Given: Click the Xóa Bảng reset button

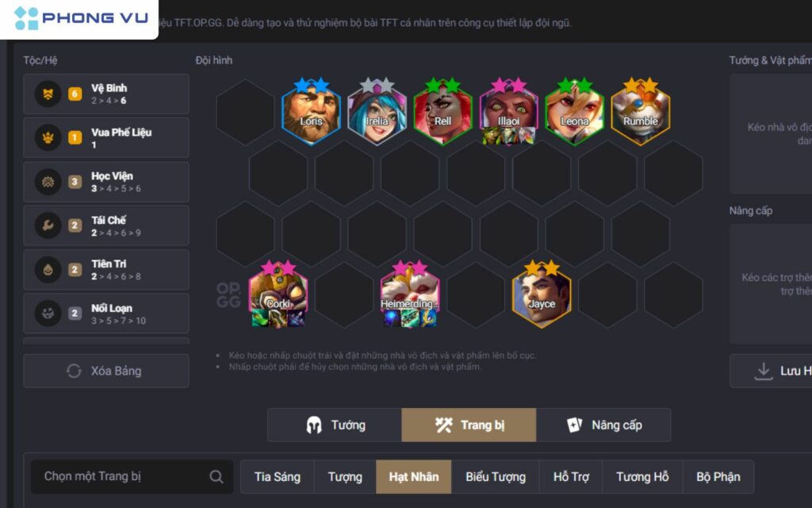Looking at the screenshot, I should point(106,371).
